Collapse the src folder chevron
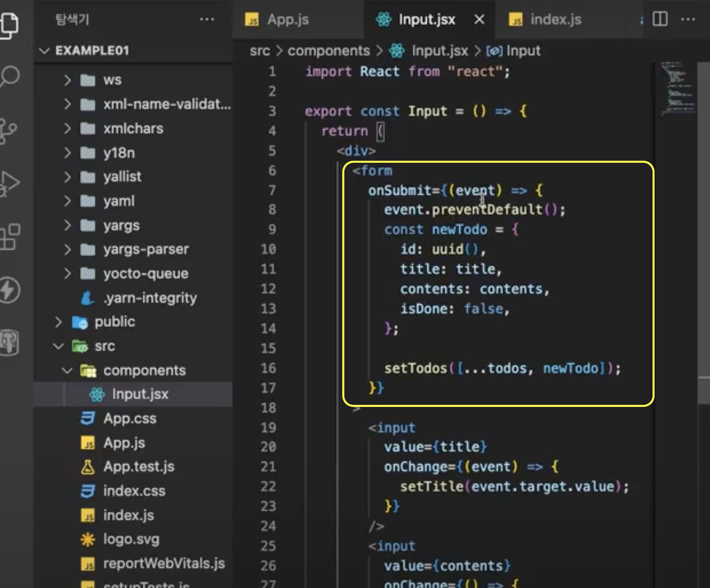Screen dimensions: 710x588 click(58, 346)
